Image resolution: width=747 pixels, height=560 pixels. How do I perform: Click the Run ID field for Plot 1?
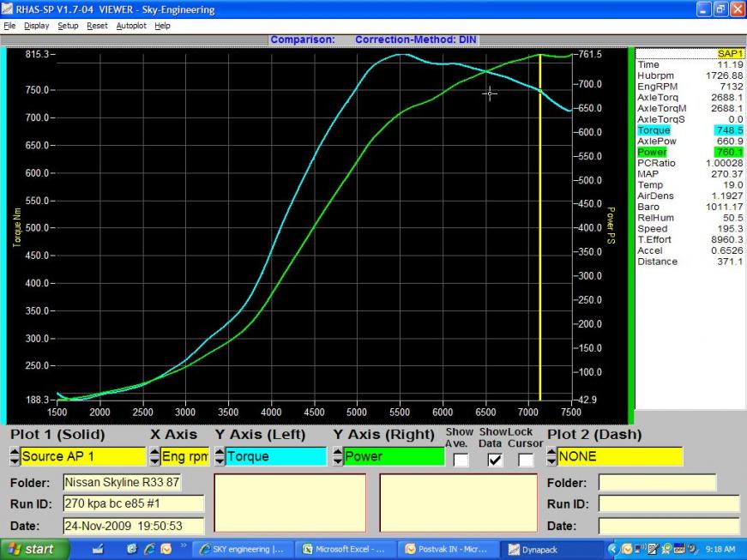[133, 503]
